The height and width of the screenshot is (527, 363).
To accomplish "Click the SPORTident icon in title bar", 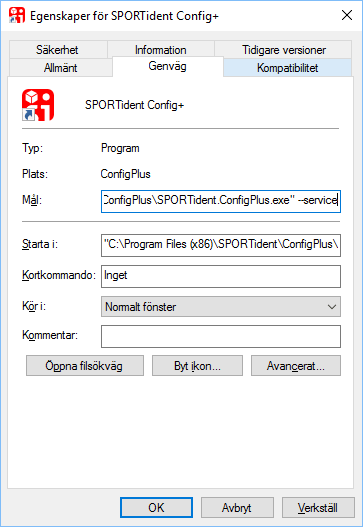I will pos(17,15).
